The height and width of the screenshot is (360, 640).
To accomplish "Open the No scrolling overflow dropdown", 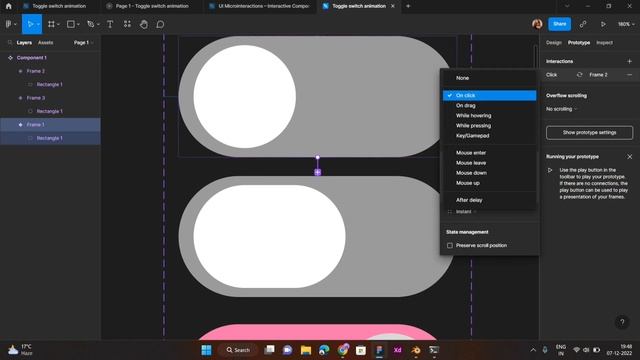I will pyautogui.click(x=562, y=109).
